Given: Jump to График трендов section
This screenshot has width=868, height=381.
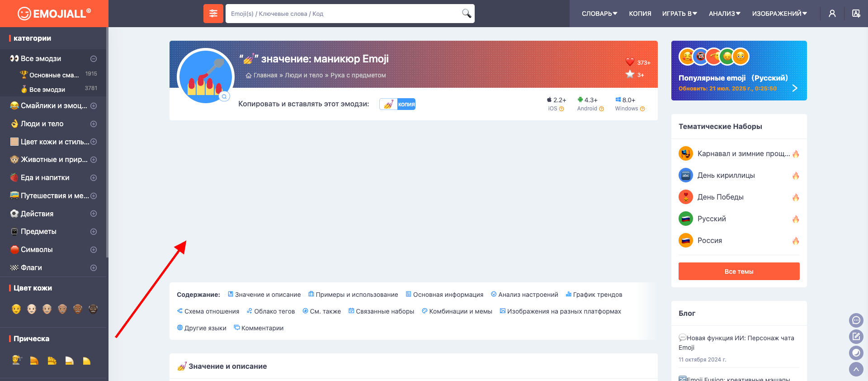Looking at the screenshot, I should click(x=594, y=295).
